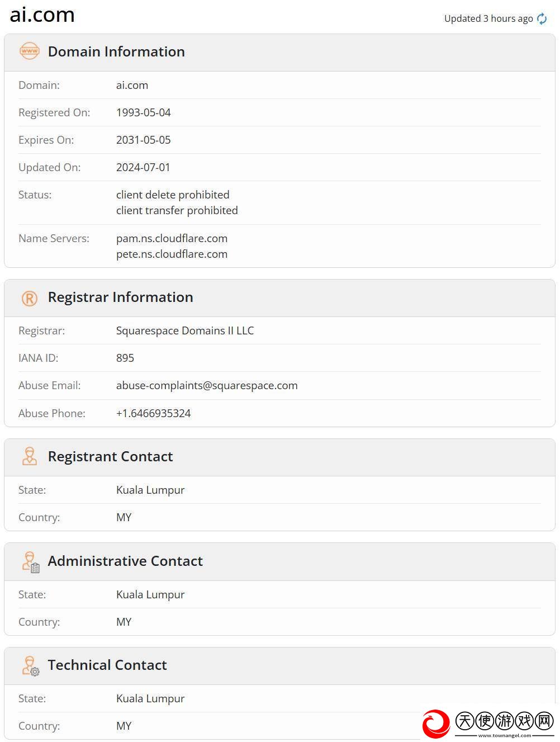Click the orange R registrar icon
560x742 pixels.
click(30, 298)
